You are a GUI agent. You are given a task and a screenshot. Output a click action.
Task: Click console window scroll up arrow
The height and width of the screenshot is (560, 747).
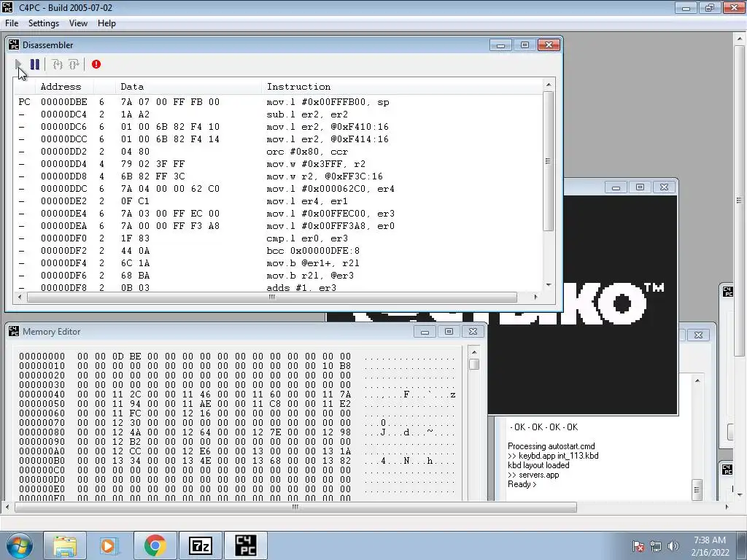point(697,381)
